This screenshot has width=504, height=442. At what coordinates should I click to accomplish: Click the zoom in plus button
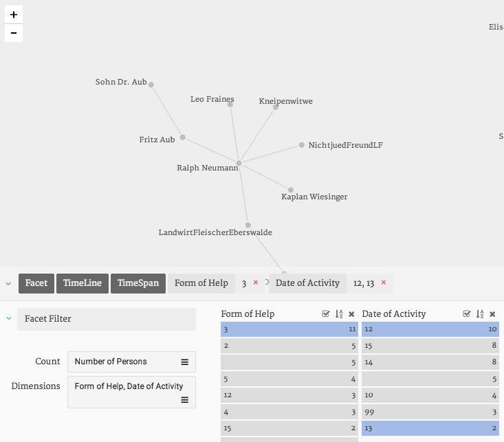[x=14, y=14]
